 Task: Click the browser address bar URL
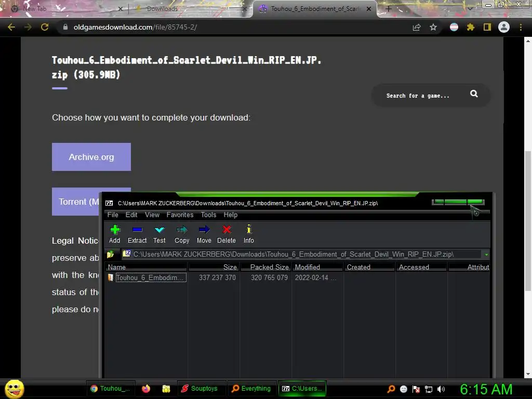(x=136, y=27)
